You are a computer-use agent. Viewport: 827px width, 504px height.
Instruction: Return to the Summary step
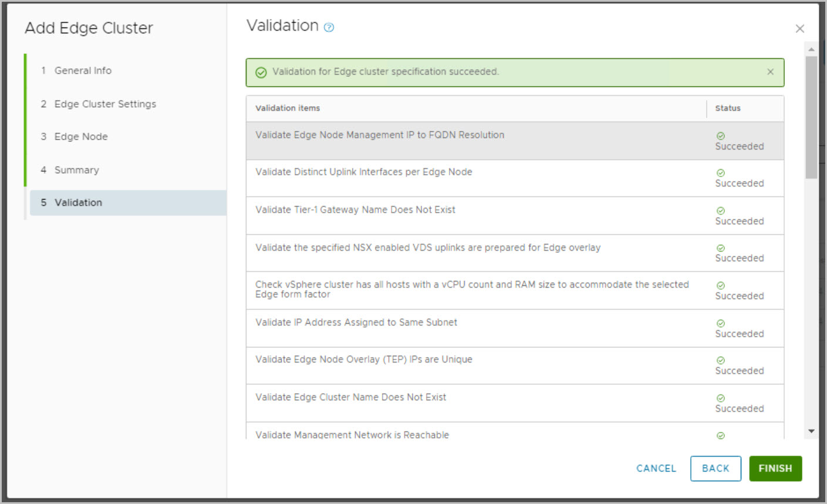[76, 170]
